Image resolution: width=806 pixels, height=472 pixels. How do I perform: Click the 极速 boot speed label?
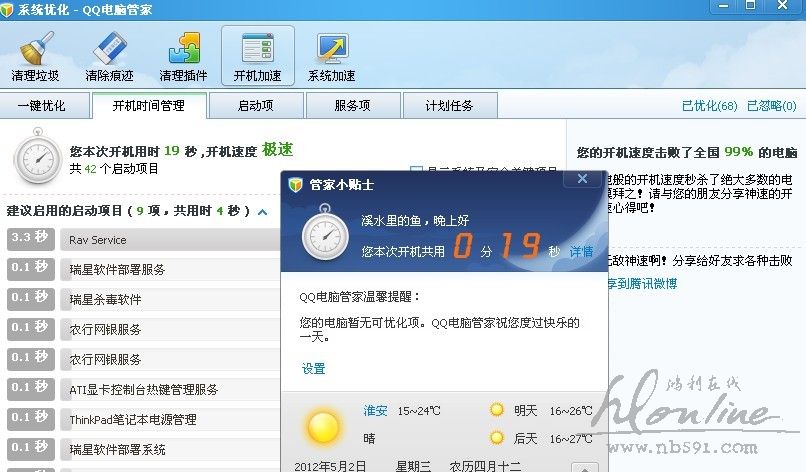pyautogui.click(x=278, y=150)
